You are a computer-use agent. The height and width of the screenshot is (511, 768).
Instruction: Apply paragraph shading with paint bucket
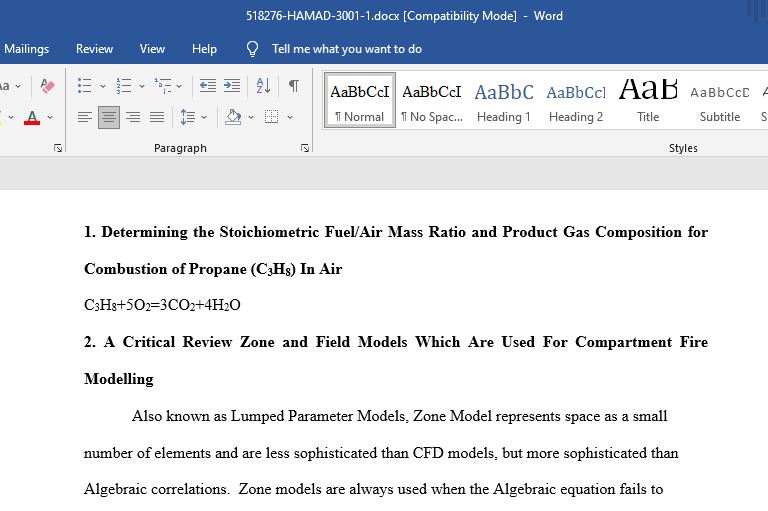[x=233, y=117]
